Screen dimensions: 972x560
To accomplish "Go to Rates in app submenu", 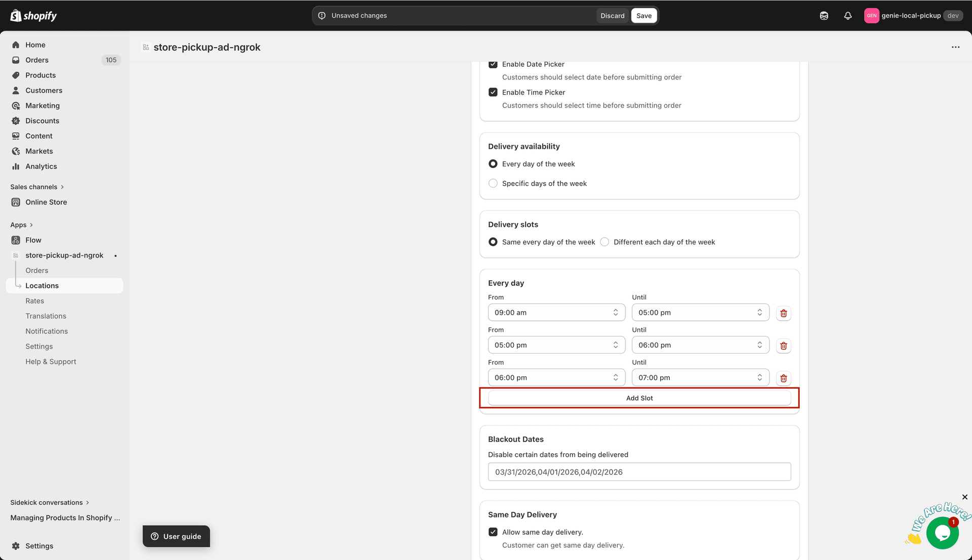I will tap(35, 301).
